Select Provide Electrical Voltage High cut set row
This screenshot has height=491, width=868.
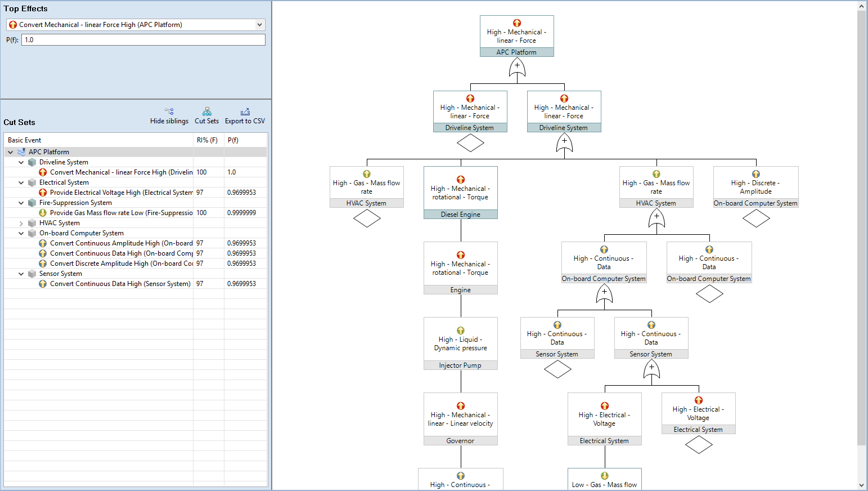coord(121,193)
